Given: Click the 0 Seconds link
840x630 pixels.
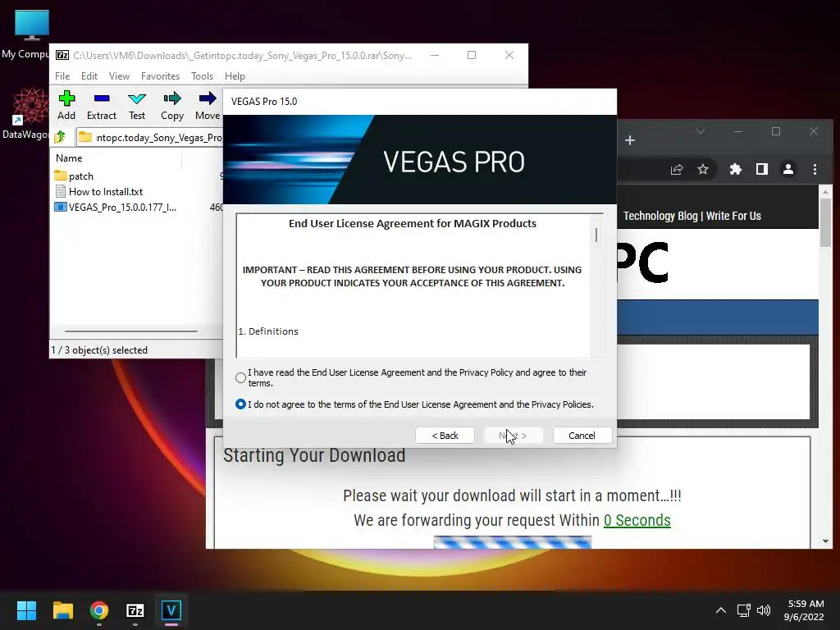Looking at the screenshot, I should click(637, 520).
